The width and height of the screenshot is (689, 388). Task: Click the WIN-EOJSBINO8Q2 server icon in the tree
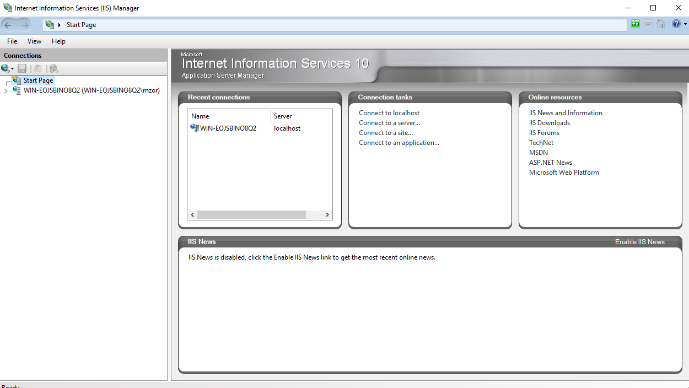[x=17, y=90]
